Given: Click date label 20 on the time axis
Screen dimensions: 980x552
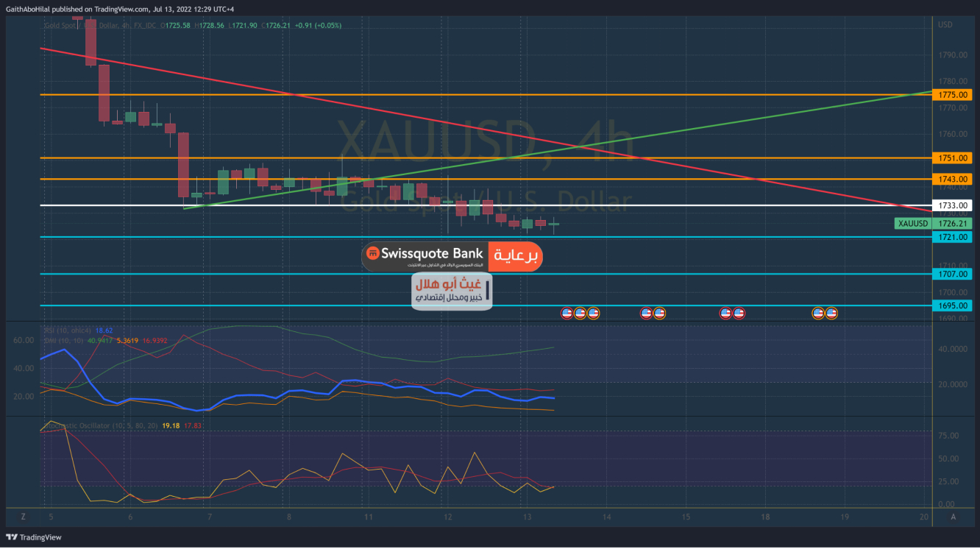Looking at the screenshot, I should pos(924,517).
